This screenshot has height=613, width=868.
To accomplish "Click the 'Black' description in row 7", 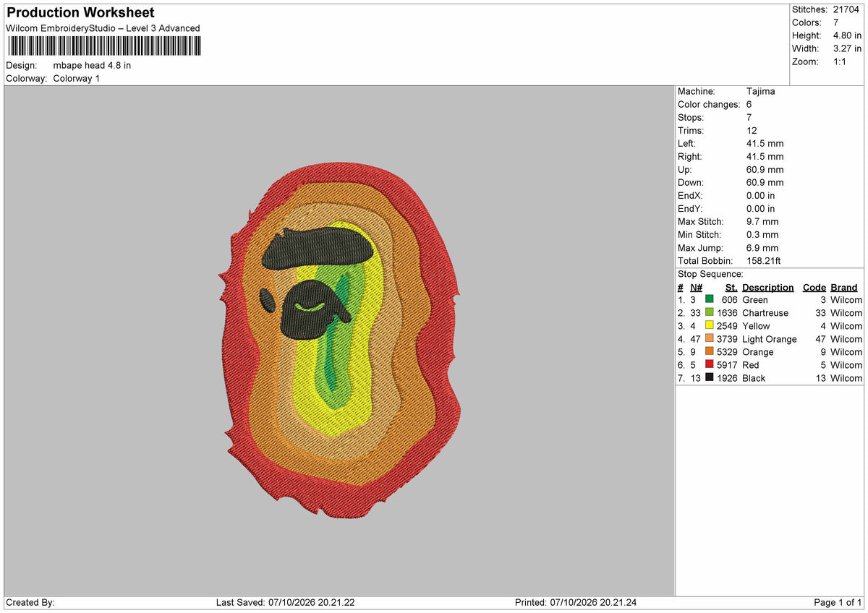I will coord(754,378).
